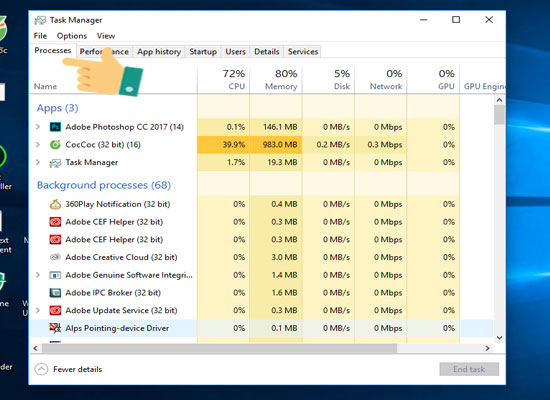Expand the Adobe Update Service entry

coord(38,310)
